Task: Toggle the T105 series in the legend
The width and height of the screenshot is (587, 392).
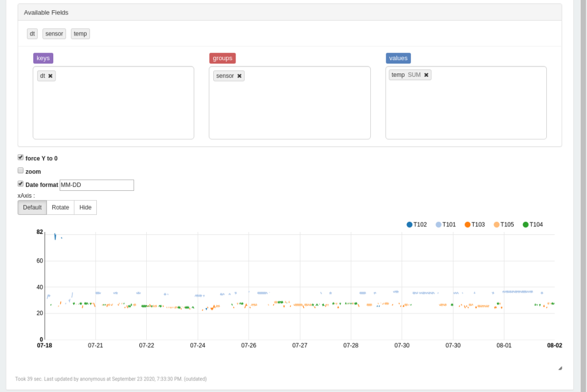Action: click(x=504, y=225)
